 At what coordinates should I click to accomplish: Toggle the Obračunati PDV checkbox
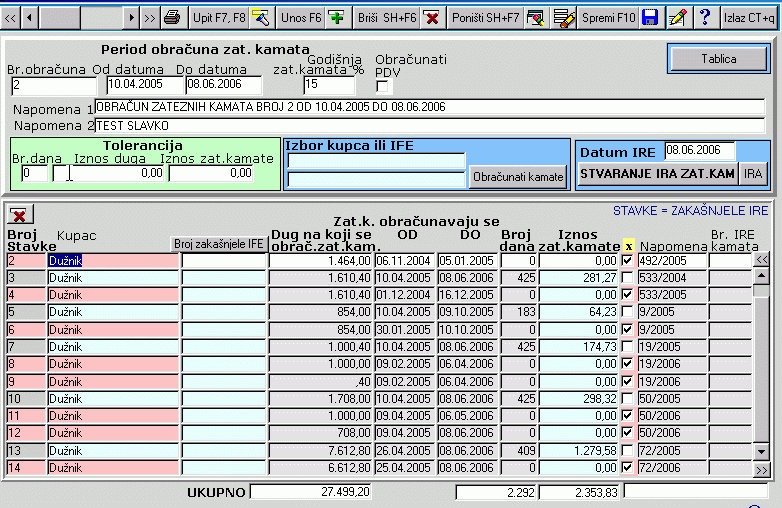pyautogui.click(x=382, y=87)
